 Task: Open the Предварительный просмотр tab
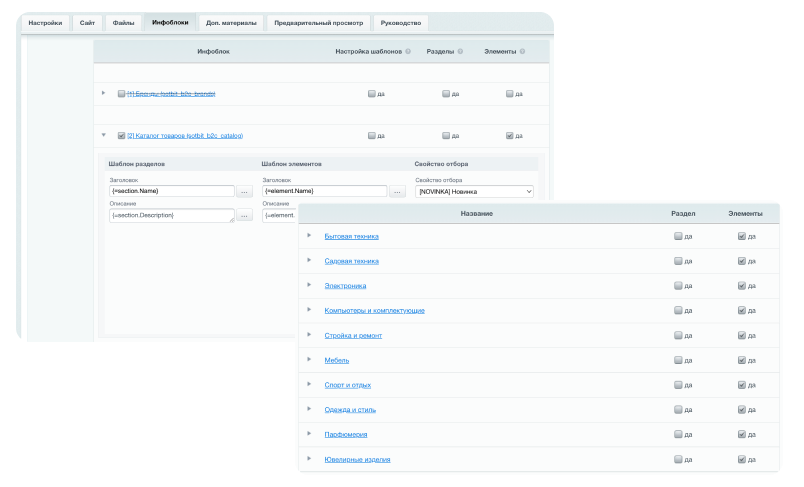pyautogui.click(x=317, y=22)
